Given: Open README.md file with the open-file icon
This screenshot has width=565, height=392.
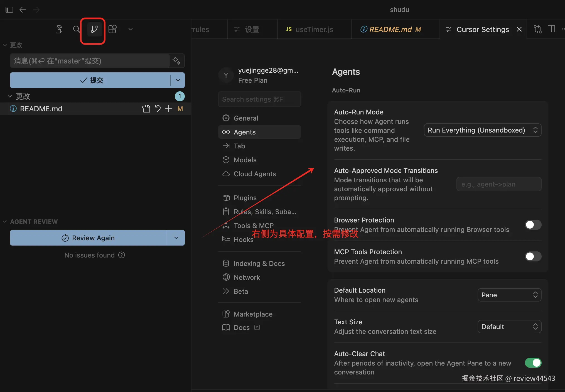Looking at the screenshot, I should click(146, 109).
